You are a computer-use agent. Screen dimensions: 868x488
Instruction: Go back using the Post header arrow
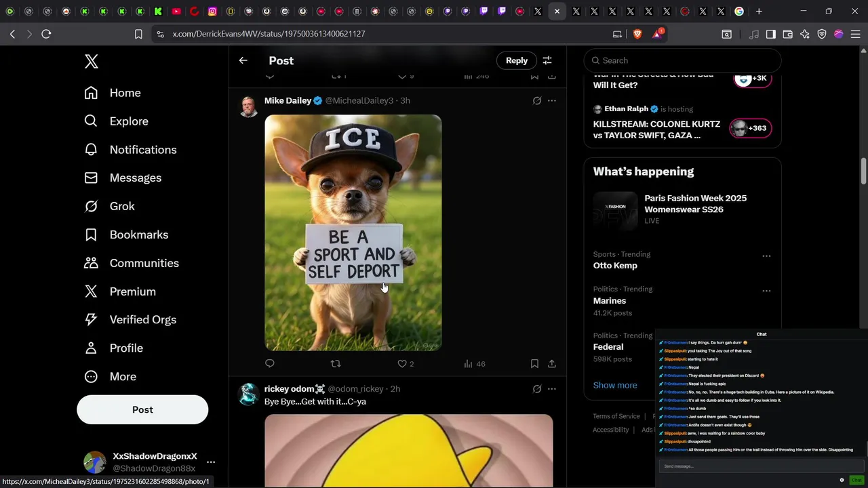[243, 60]
